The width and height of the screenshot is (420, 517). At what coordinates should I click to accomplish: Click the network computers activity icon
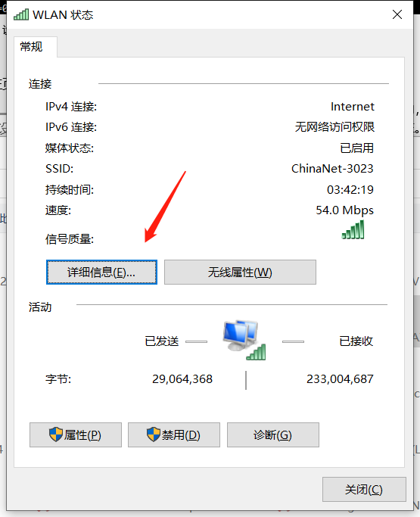pyautogui.click(x=244, y=340)
